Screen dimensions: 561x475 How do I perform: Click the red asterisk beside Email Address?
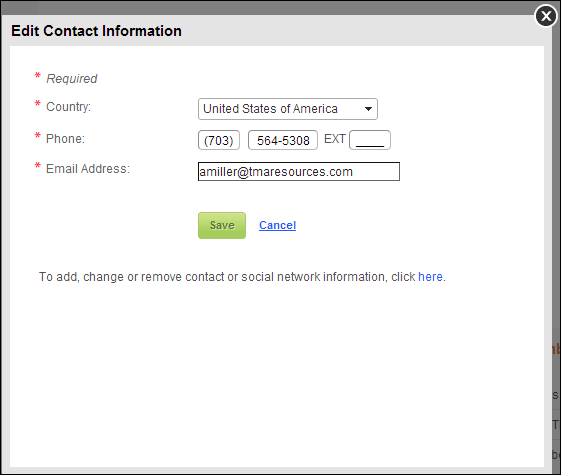(x=38, y=166)
